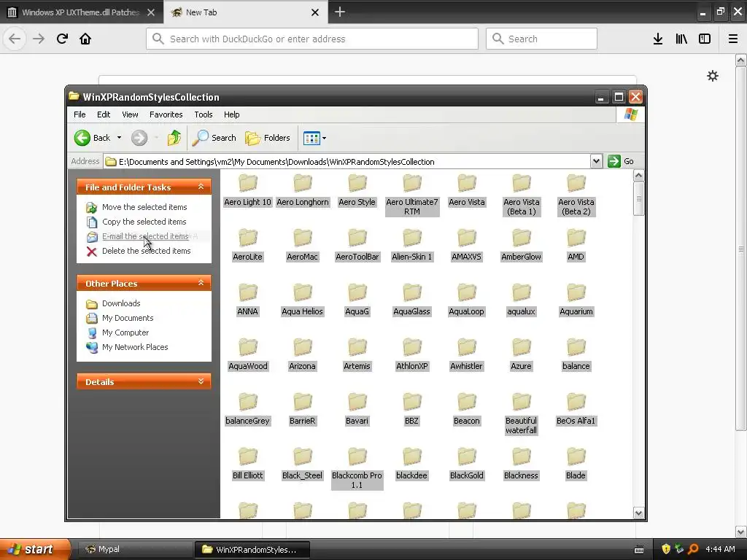Open the Help menu

pos(231,114)
